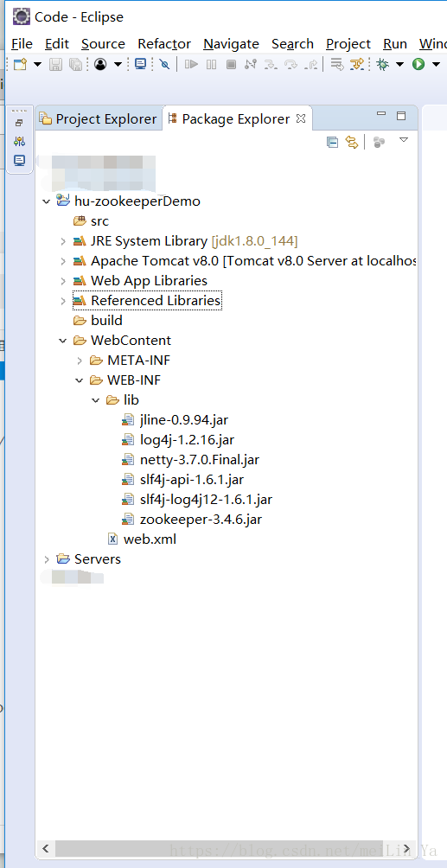The width and height of the screenshot is (447, 868).
Task: Click the Save All icon
Action: pos(75,64)
